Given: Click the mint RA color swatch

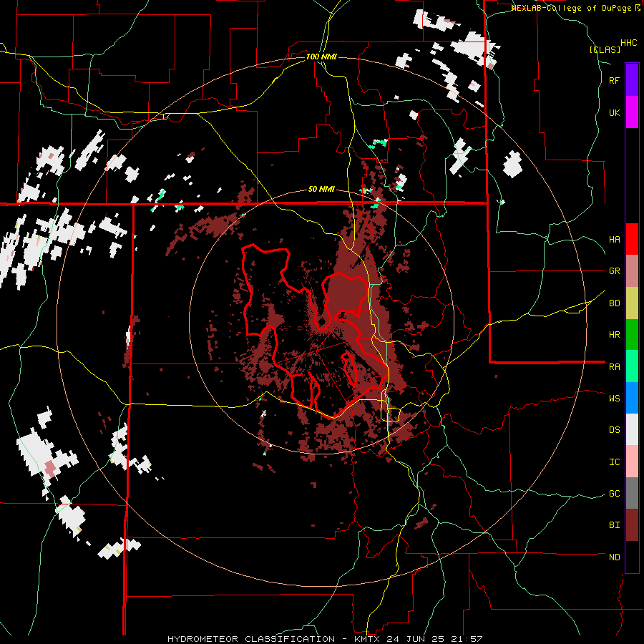Looking at the screenshot, I should click(632, 366).
